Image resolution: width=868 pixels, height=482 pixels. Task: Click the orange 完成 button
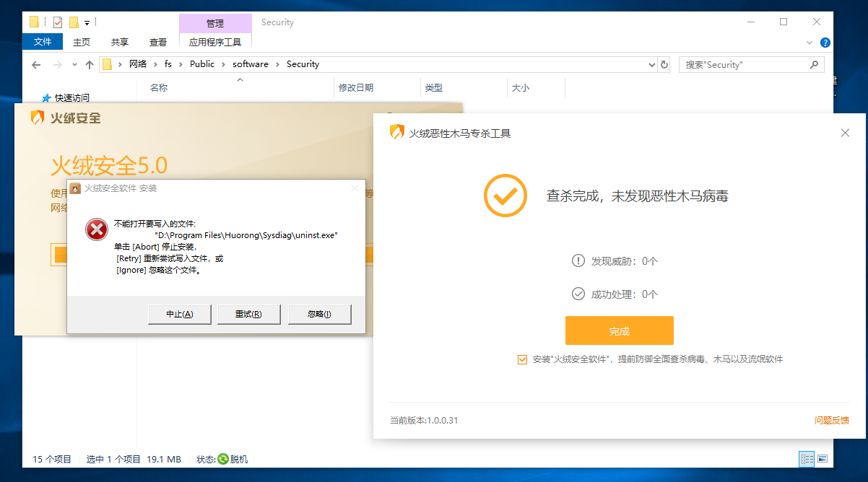click(619, 331)
